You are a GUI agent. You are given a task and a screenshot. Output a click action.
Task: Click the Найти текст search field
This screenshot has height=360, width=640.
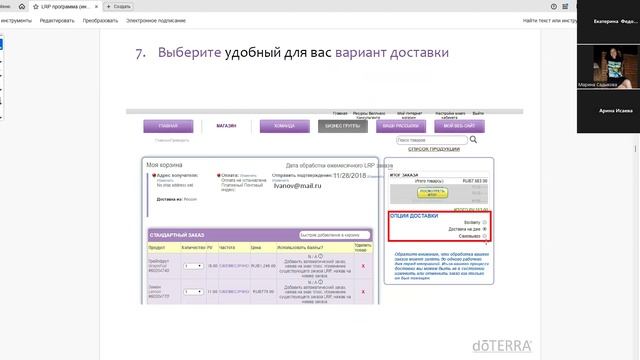549,20
